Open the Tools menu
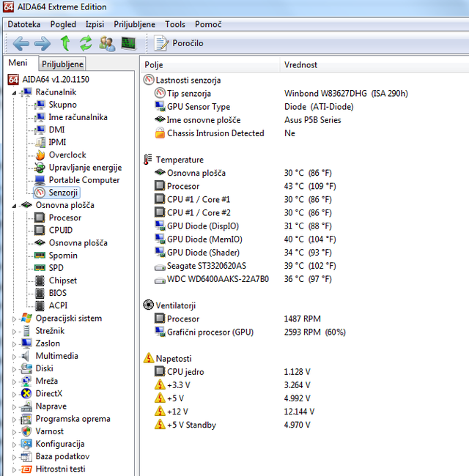The image size is (469, 476). [175, 24]
